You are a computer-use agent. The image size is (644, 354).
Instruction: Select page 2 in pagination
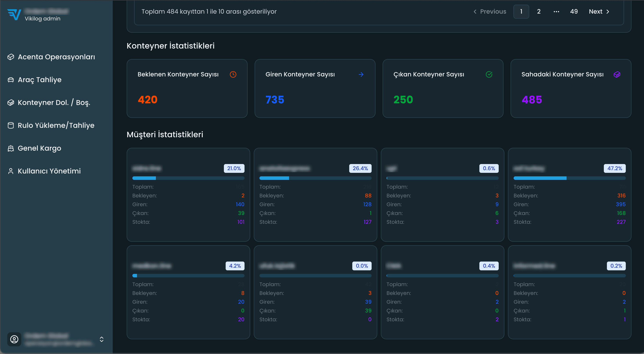tap(539, 11)
